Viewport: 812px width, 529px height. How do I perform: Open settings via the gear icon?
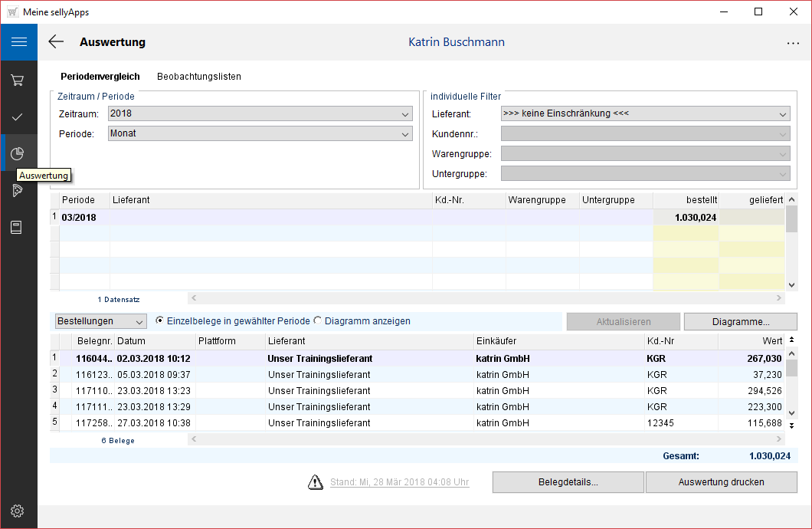point(18,511)
